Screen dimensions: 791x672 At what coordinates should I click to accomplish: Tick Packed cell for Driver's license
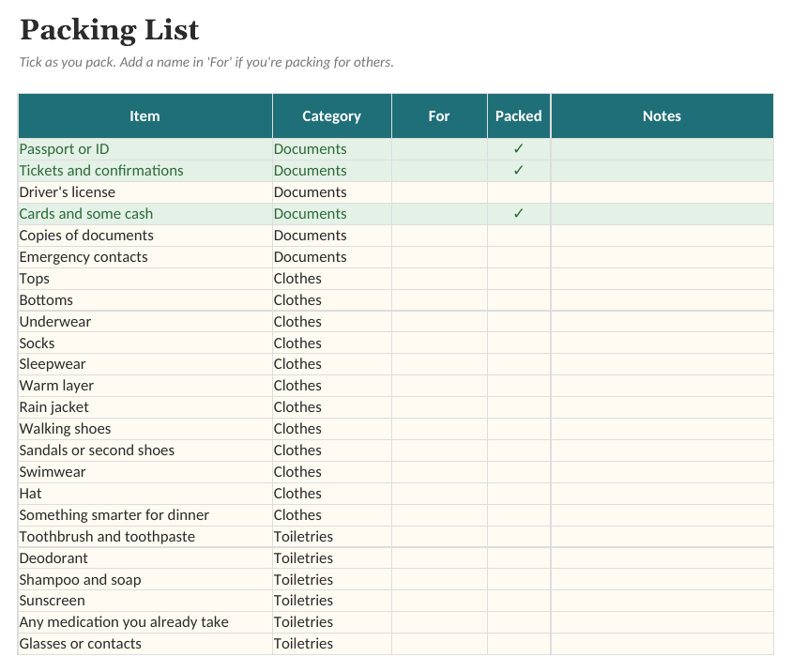519,192
